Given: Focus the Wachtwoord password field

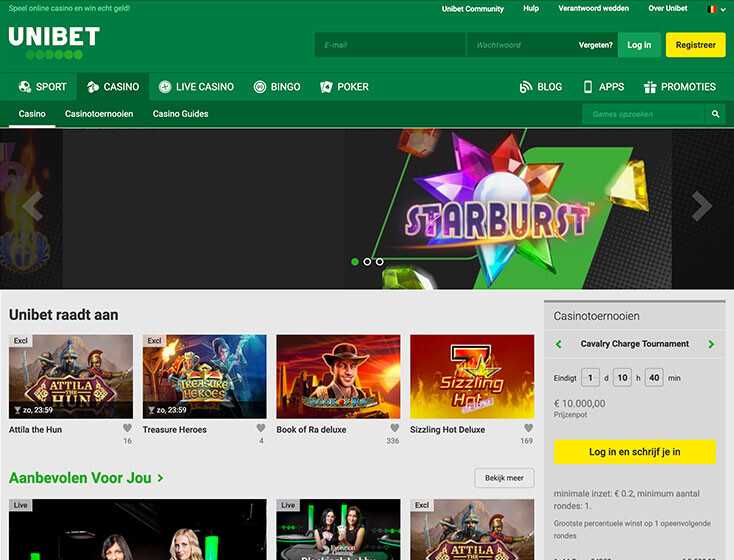Looking at the screenshot, I should coord(521,45).
